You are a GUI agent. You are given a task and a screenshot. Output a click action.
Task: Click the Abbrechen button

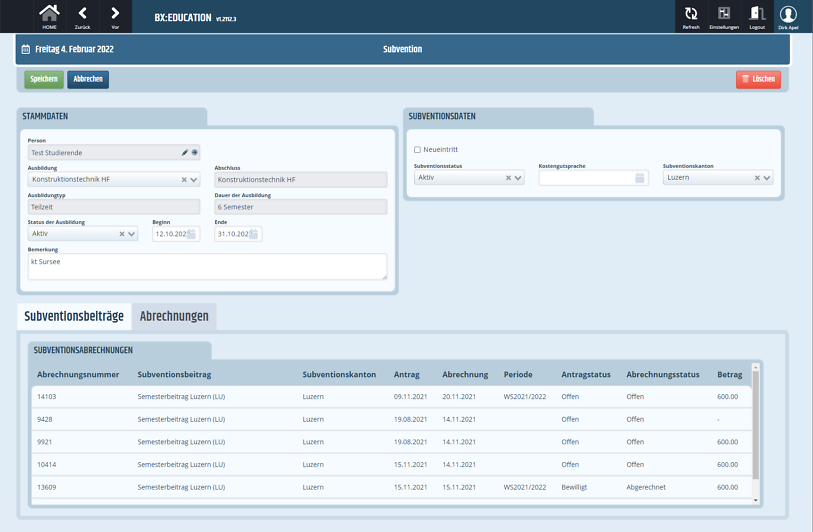pos(88,79)
